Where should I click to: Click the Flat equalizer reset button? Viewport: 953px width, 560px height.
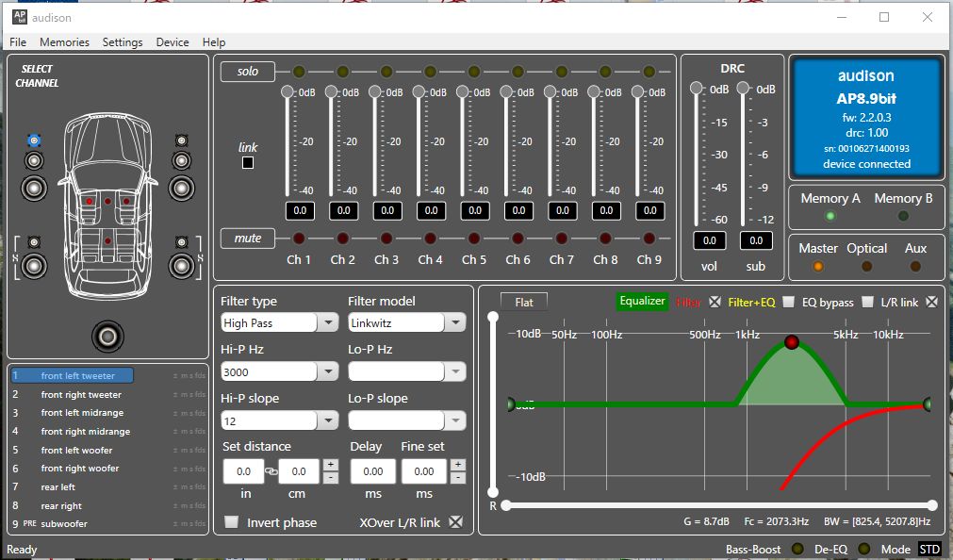coord(524,303)
